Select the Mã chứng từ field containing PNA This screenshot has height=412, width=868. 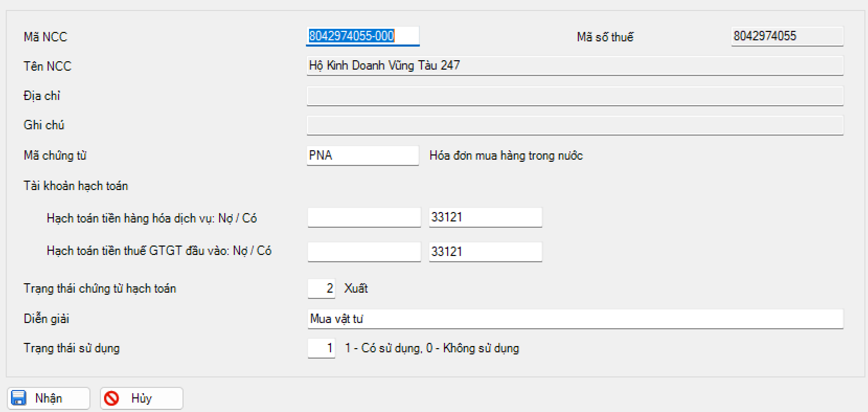(x=362, y=155)
